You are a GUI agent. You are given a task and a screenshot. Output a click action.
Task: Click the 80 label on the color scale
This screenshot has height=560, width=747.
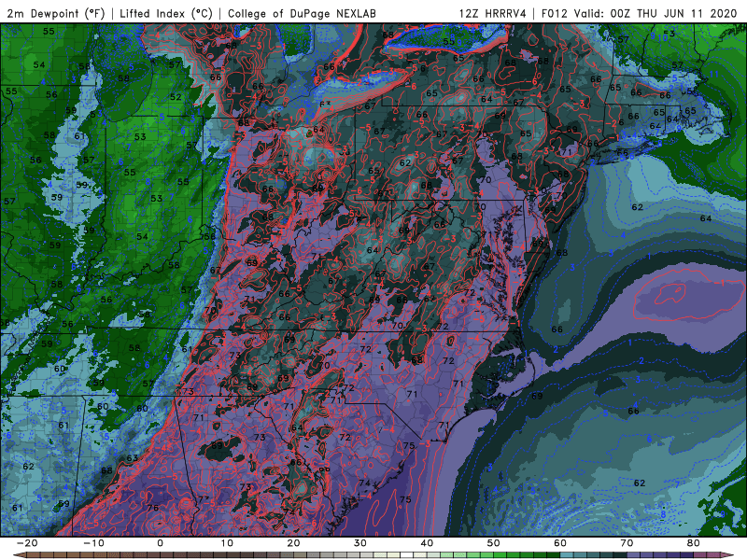tap(694, 543)
